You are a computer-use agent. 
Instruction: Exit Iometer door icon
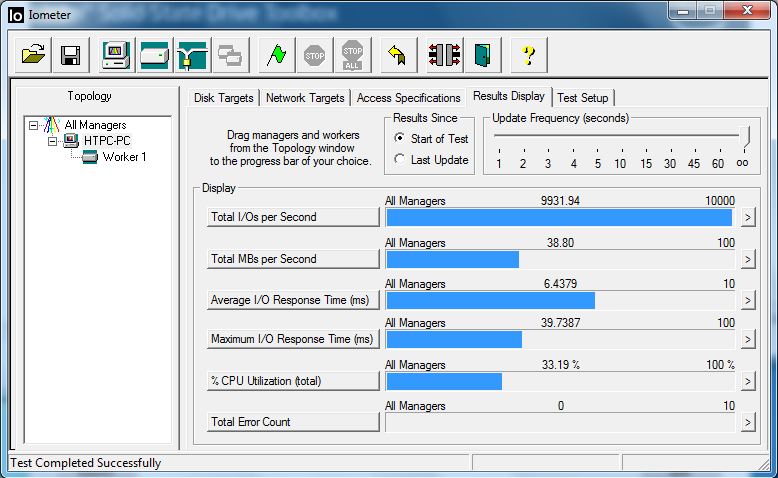pos(482,55)
